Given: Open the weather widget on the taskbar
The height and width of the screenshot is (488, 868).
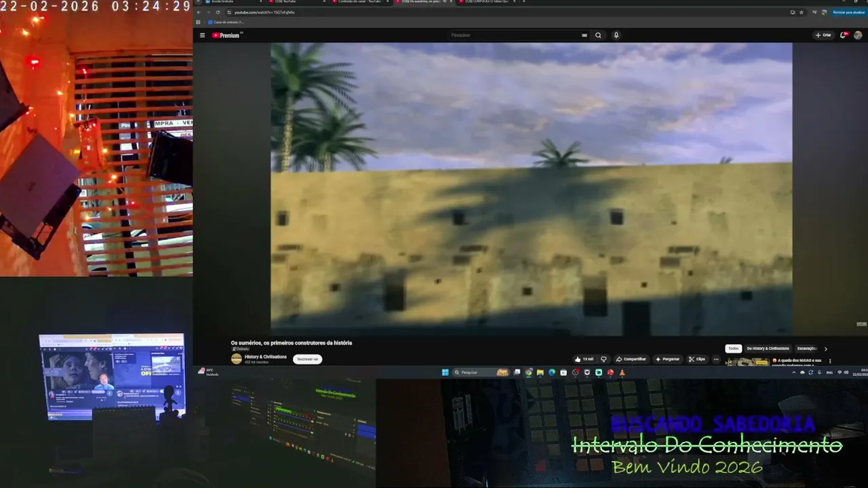Looking at the screenshot, I should [x=208, y=372].
